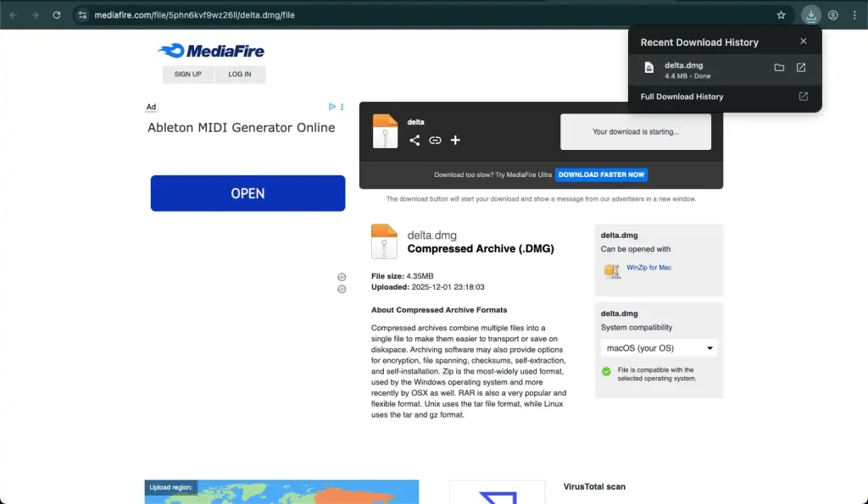Add delta to My Files with the plus icon
This screenshot has height=504, width=868.
click(455, 140)
